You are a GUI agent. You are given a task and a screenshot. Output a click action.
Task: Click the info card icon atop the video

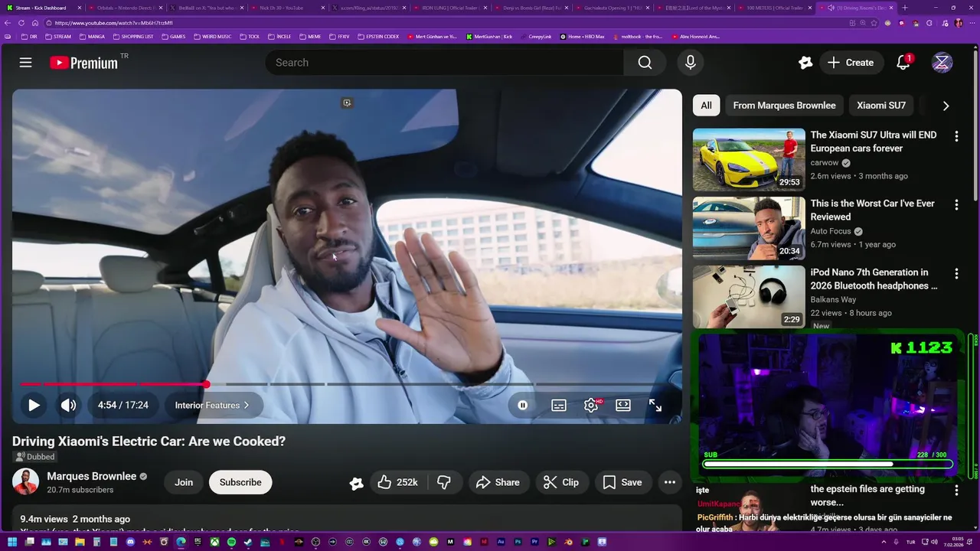347,103
